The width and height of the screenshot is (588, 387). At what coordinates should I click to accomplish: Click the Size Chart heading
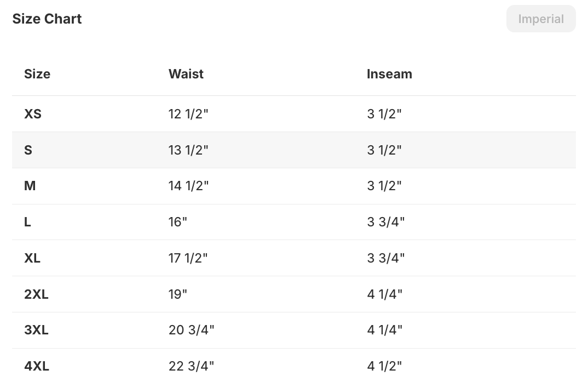(47, 19)
